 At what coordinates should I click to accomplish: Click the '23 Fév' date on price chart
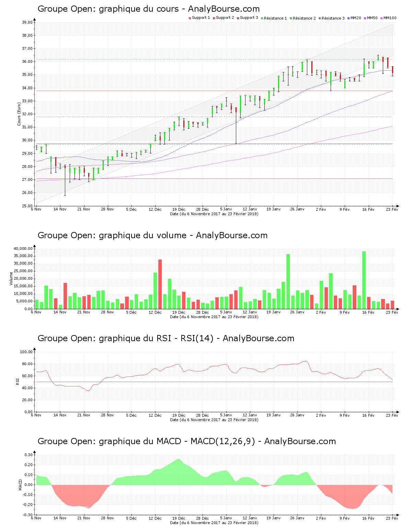(392, 209)
